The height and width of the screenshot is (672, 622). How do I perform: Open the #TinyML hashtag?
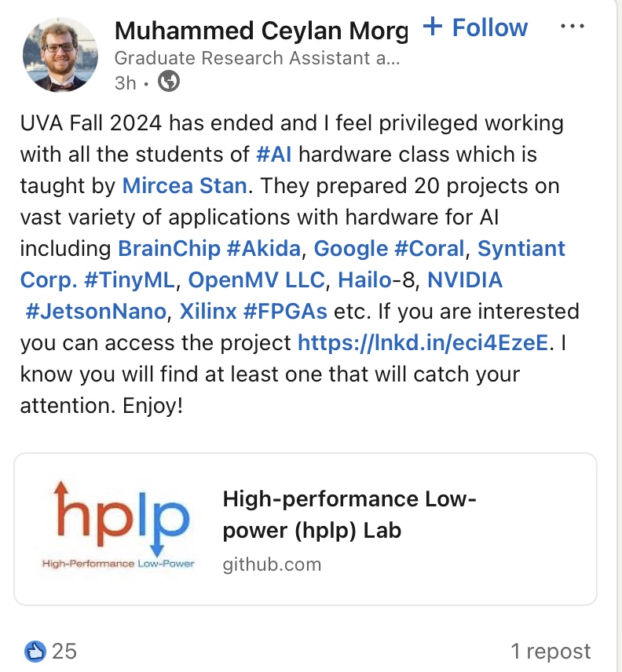[x=130, y=279]
